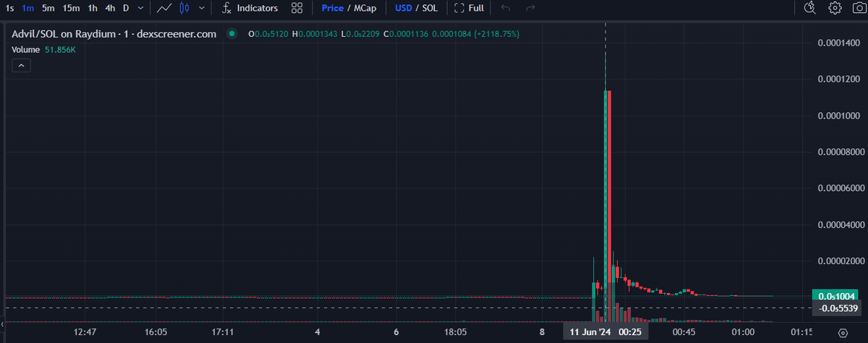
Task: Open the Indicators menu
Action: pyautogui.click(x=250, y=9)
